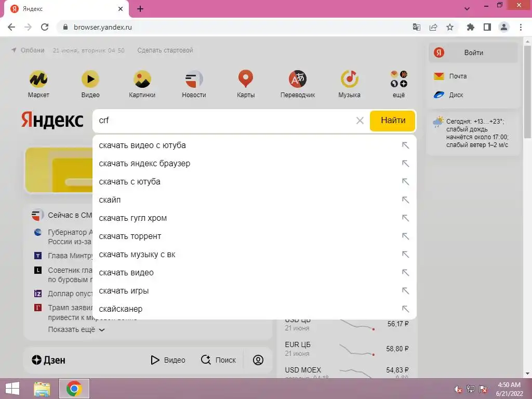The width and height of the screenshot is (532, 399).
Task: Open Windows Start menu
Action: pos(12,389)
